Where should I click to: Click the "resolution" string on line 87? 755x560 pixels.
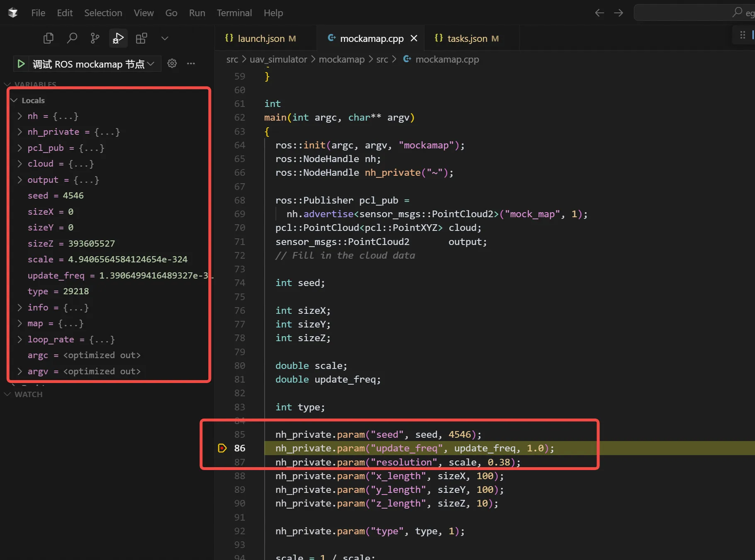click(x=404, y=462)
